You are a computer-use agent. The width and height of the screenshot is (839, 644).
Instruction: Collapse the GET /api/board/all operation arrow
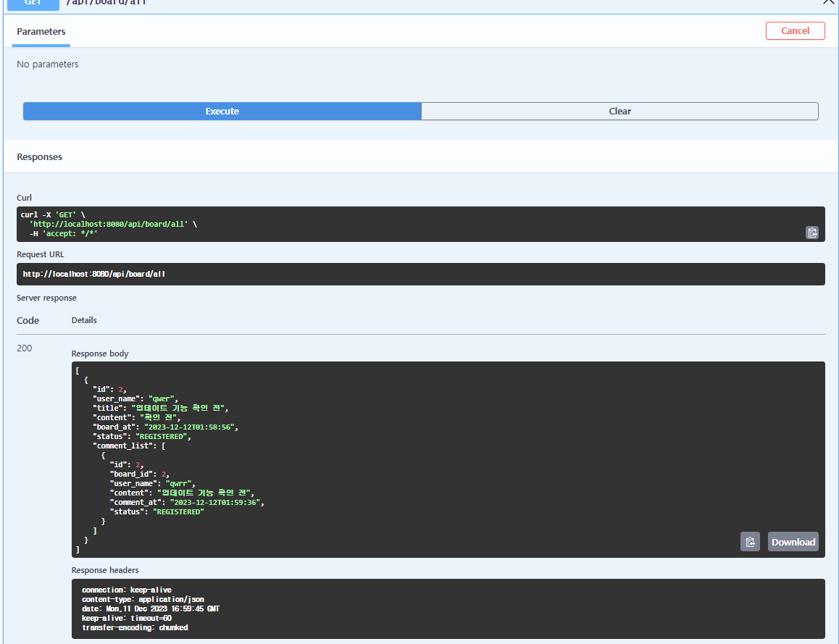tap(828, 2)
